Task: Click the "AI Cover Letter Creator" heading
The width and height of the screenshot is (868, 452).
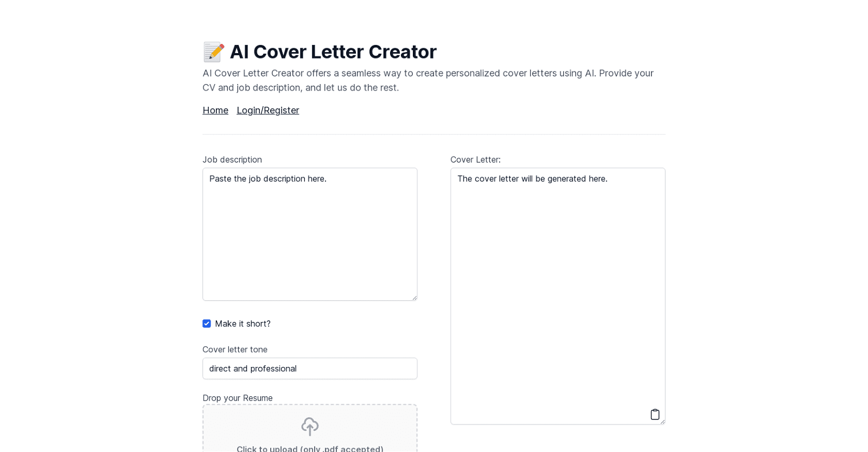Action: tap(334, 51)
